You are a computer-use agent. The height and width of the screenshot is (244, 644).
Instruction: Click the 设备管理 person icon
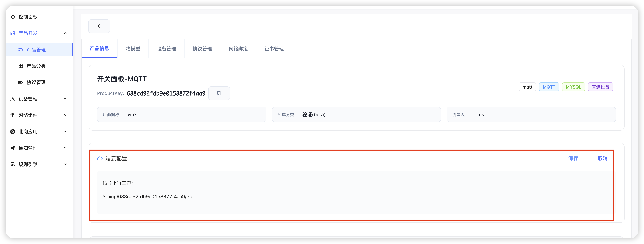[x=12, y=98]
